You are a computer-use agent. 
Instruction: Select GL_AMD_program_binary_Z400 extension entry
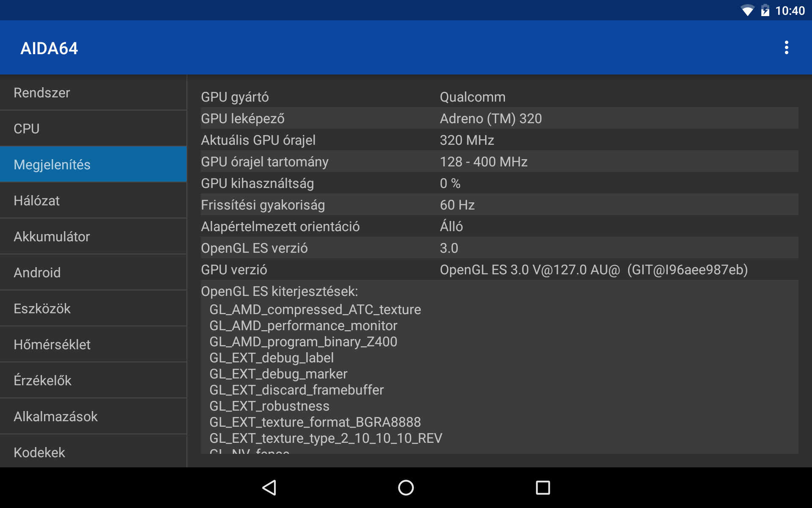click(x=303, y=342)
